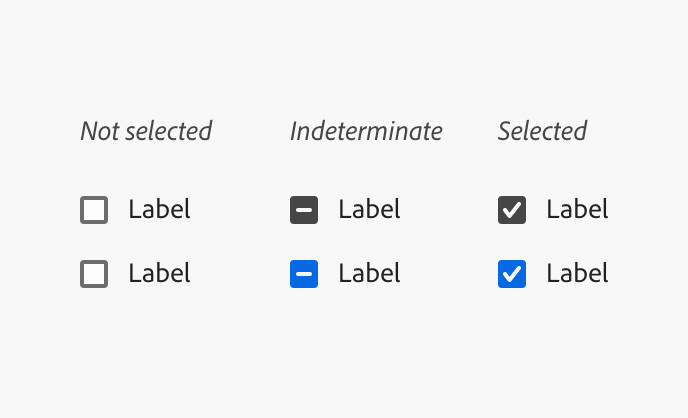Click the white dash icon in the gray box
Image resolution: width=688 pixels, height=418 pixels.
pyautogui.click(x=304, y=210)
